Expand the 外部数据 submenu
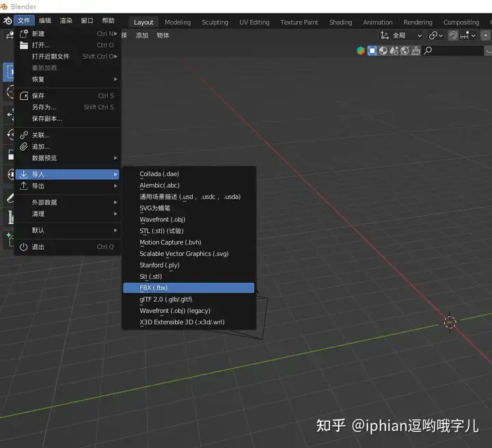492x448 pixels. [x=68, y=203]
